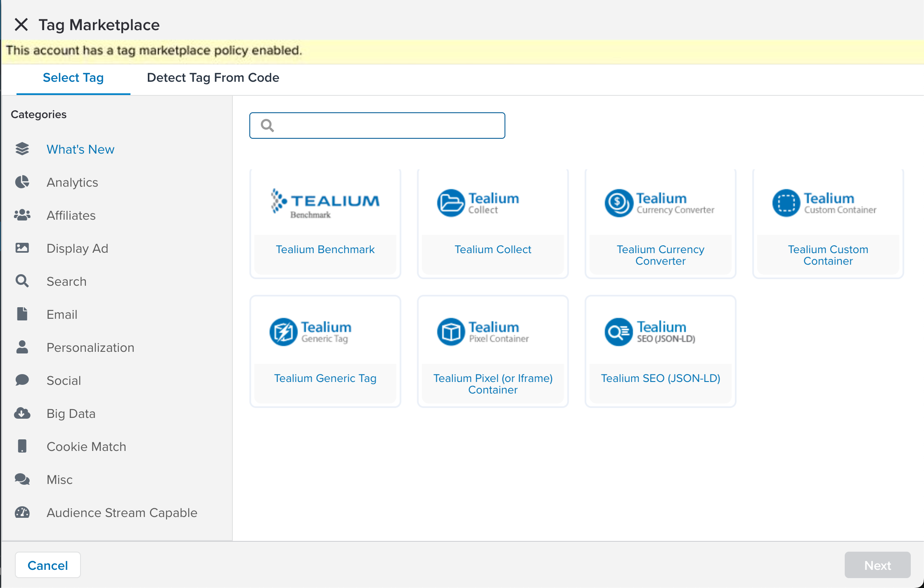Click the magnifier icon in search box

coord(268,126)
